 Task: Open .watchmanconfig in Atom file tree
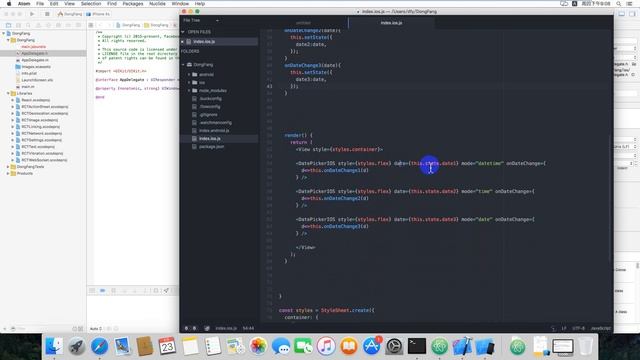215,122
